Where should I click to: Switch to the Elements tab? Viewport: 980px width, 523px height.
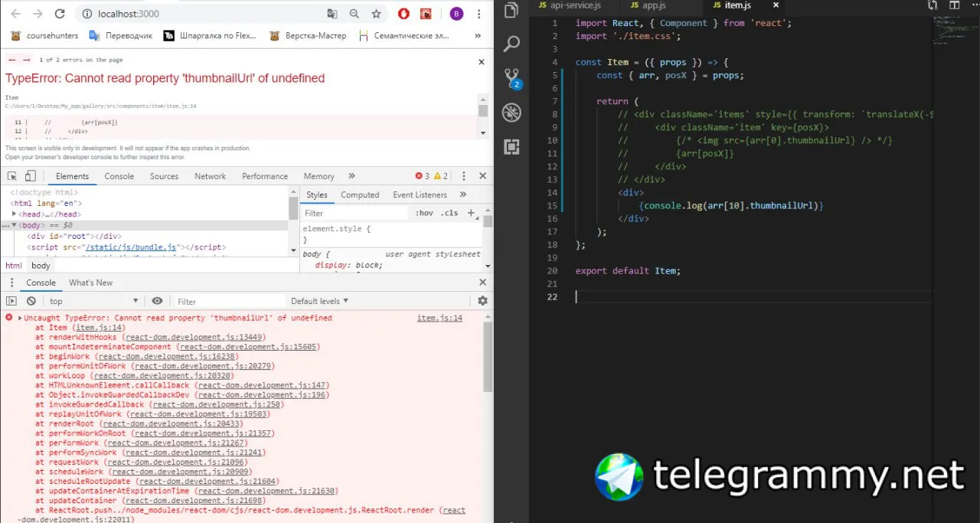click(x=72, y=176)
